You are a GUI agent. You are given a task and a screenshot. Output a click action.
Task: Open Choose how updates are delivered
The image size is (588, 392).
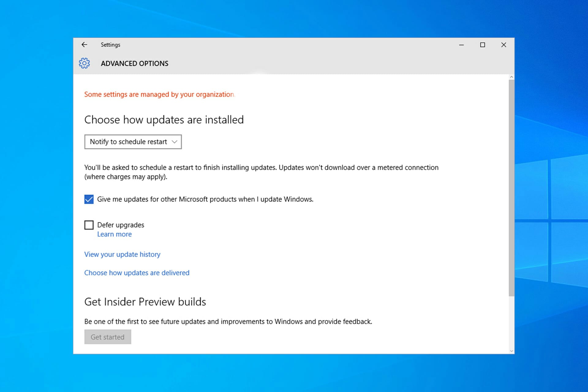[x=137, y=273]
